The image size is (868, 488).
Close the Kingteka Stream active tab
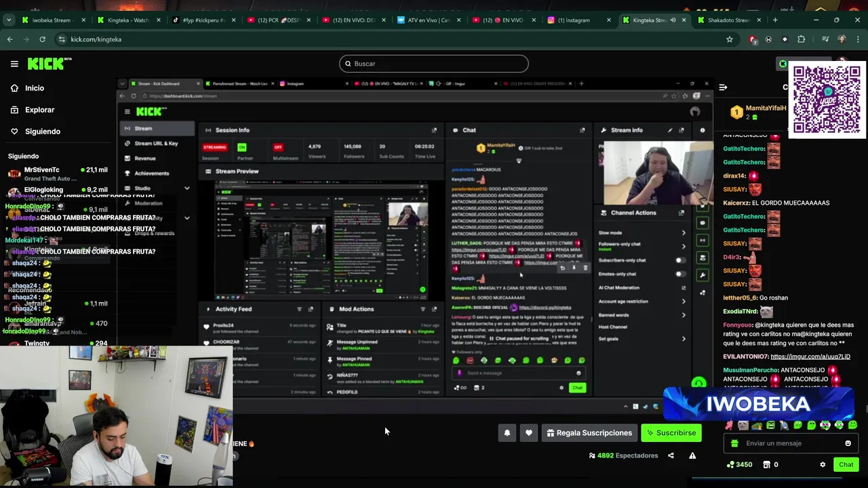click(x=684, y=20)
